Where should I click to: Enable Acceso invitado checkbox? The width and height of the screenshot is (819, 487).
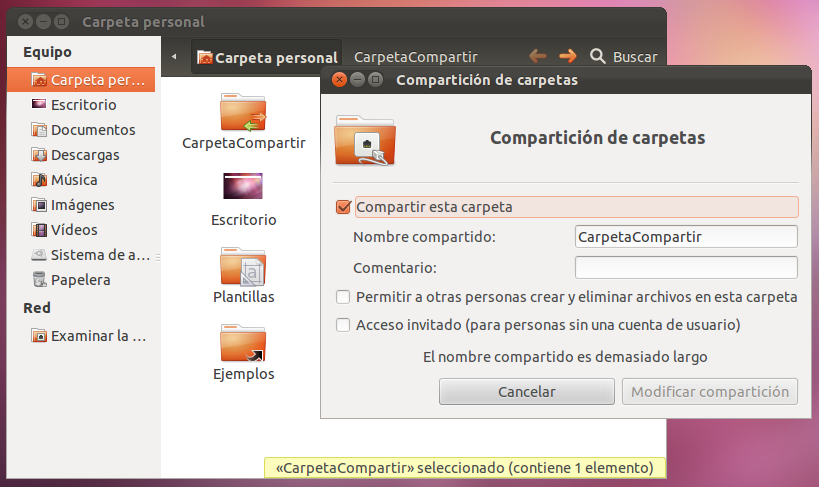(x=343, y=325)
